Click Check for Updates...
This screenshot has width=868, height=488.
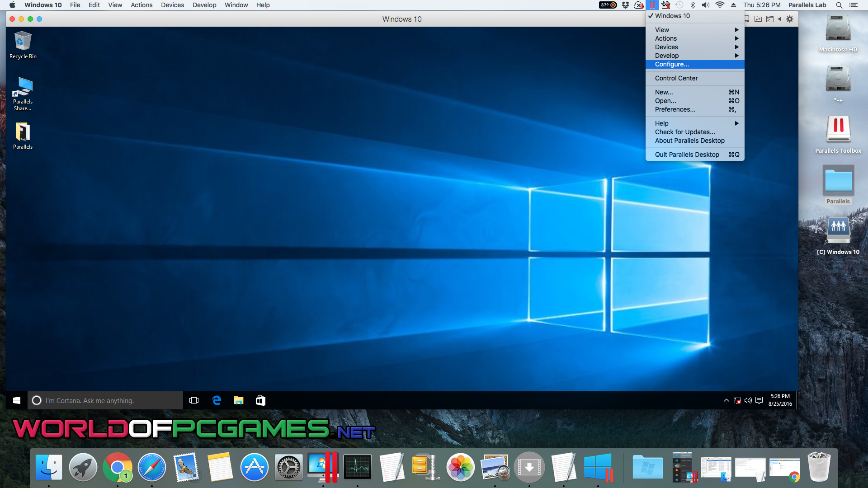(x=685, y=132)
